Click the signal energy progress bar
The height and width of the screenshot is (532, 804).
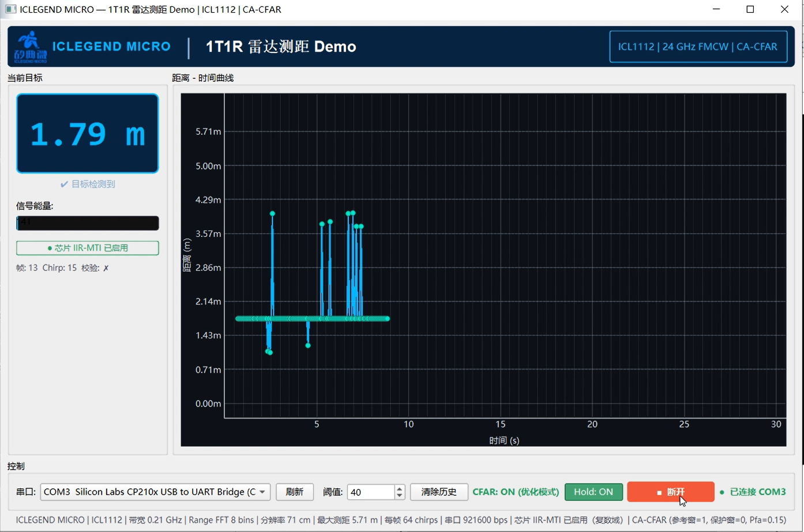pyautogui.click(x=88, y=223)
